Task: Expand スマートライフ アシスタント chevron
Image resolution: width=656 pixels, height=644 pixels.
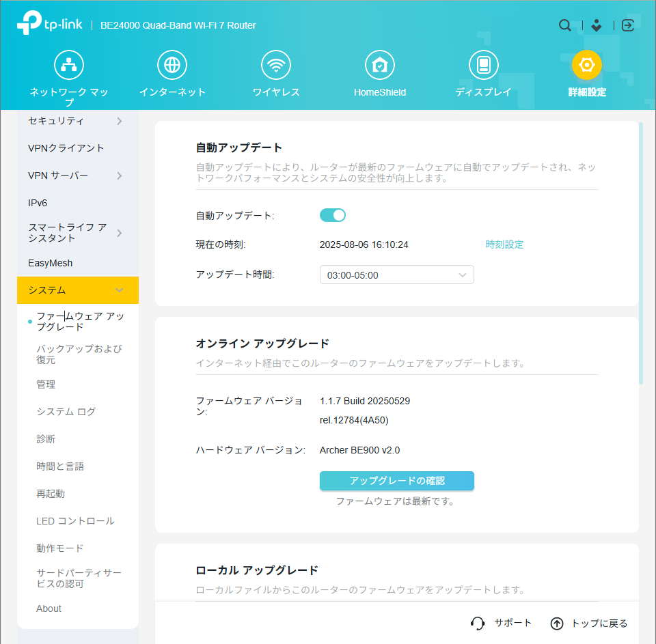Action: (119, 233)
